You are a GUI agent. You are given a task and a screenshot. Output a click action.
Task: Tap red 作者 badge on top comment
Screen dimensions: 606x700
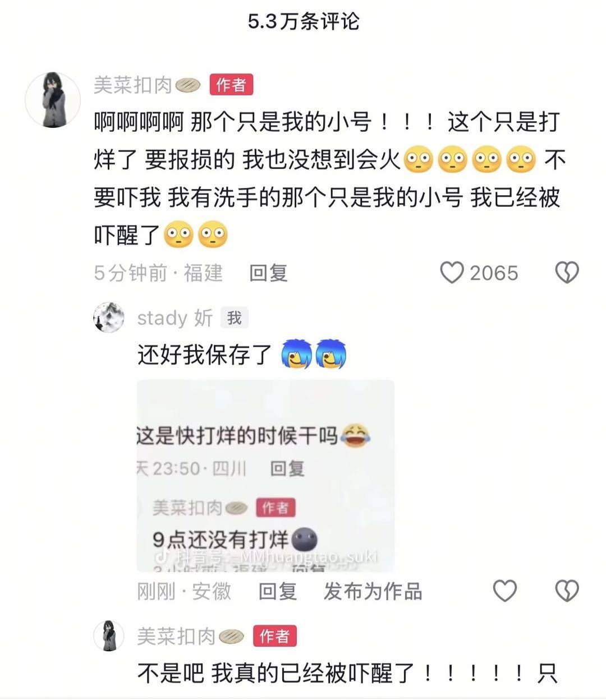(231, 85)
